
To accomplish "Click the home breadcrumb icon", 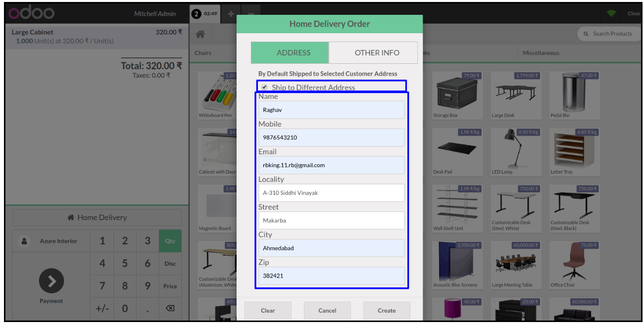I will click(x=200, y=34).
